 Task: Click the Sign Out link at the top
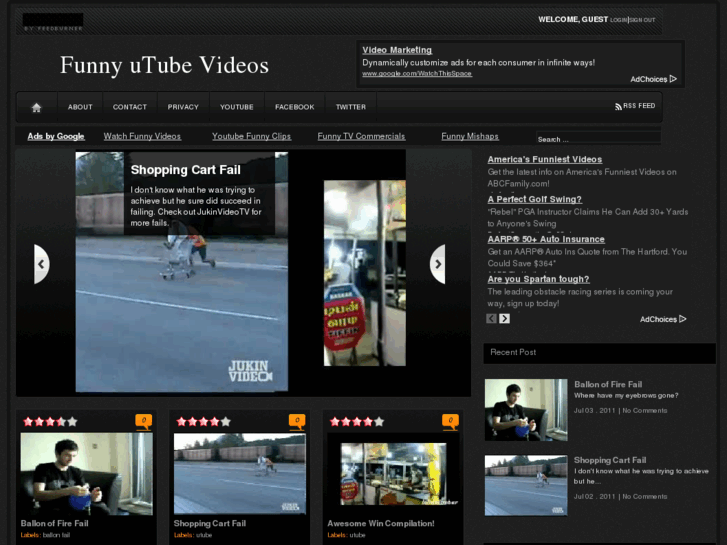642,20
